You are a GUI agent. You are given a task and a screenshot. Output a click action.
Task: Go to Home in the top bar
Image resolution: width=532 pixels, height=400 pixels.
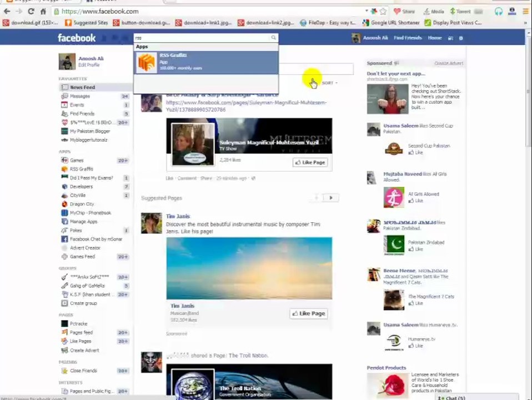click(x=435, y=38)
